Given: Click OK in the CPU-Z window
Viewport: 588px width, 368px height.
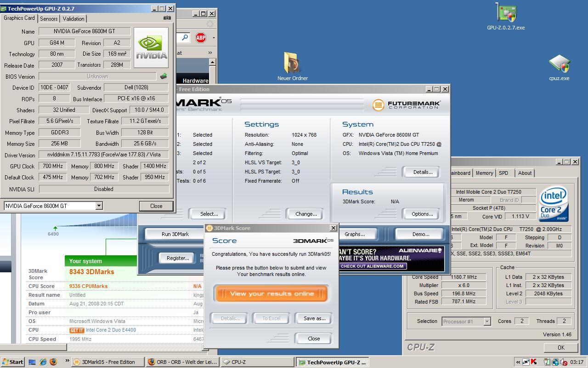Looking at the screenshot, I should point(561,347).
